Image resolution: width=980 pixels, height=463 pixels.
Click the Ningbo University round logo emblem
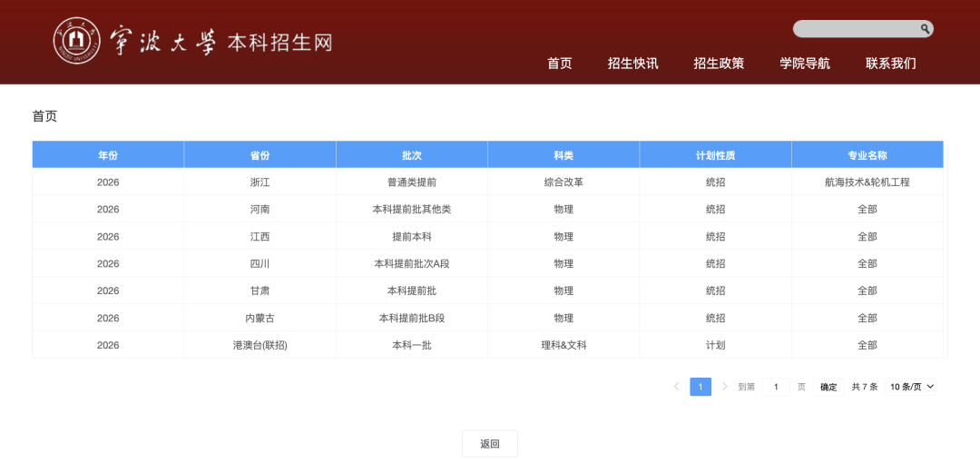tap(77, 41)
